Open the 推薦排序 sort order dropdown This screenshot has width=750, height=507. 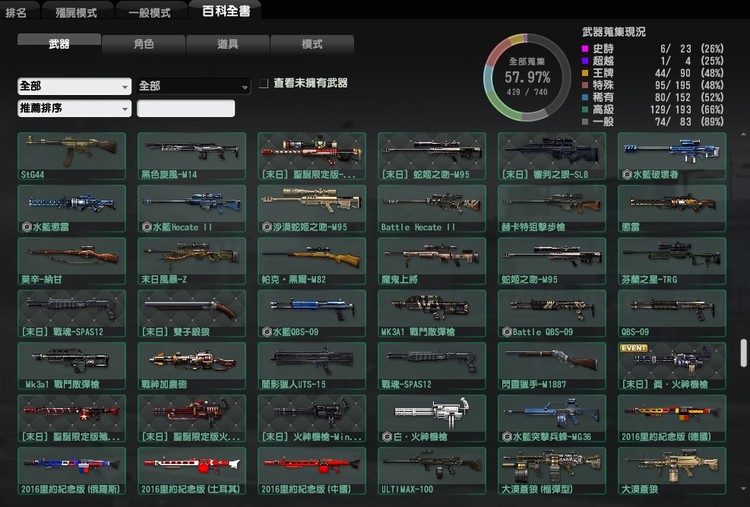pos(74,108)
